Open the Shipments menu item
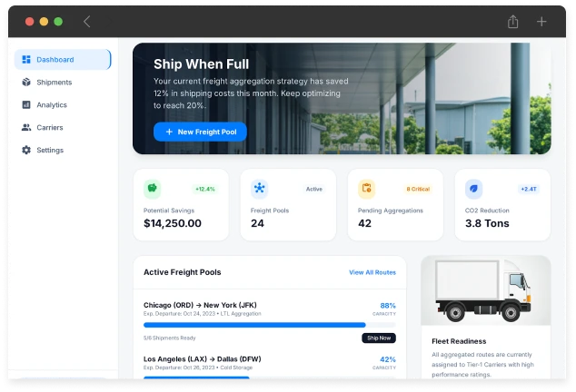Viewport: 576px width, 392px height. (x=63, y=82)
